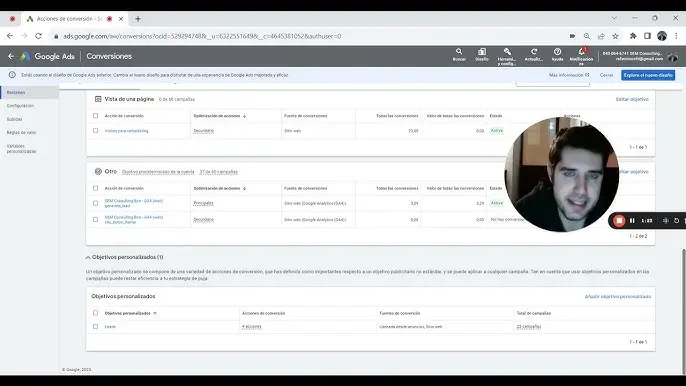Open the Diseño appearance icon
This screenshot has width=686, height=386.
tap(482, 55)
